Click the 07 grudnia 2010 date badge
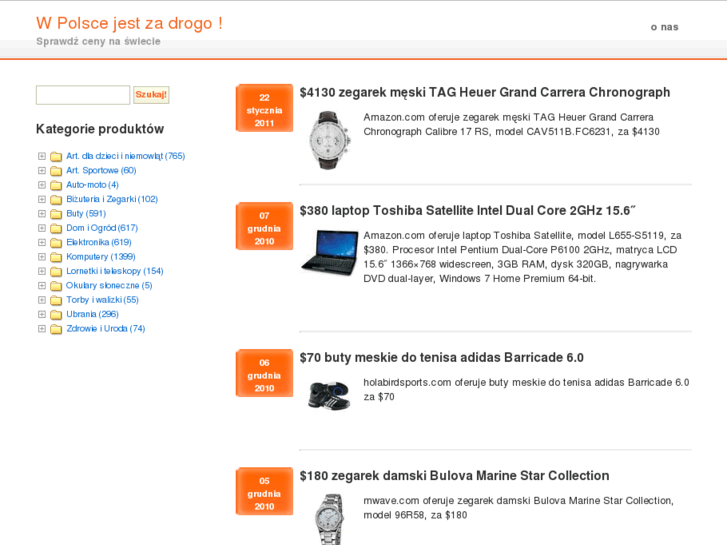727x545 pixels. pyautogui.click(x=264, y=226)
